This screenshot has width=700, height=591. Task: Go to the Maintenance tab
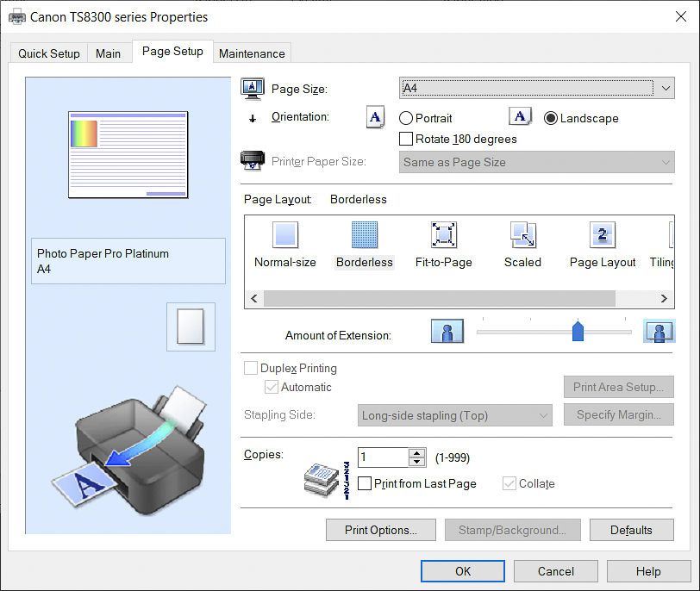[x=252, y=53]
